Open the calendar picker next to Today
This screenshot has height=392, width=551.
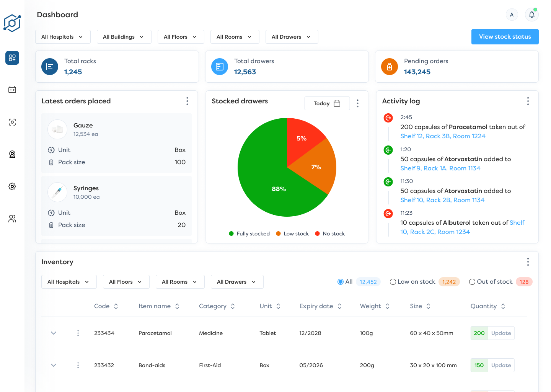337,103
